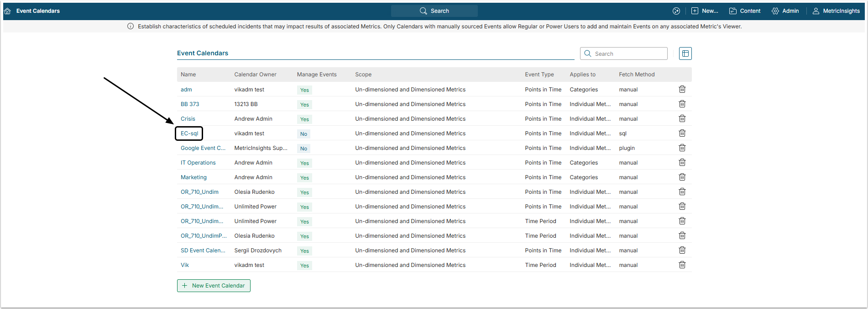The height and width of the screenshot is (309, 868).
Task: Click the New Event Calendar button
Action: (214, 286)
